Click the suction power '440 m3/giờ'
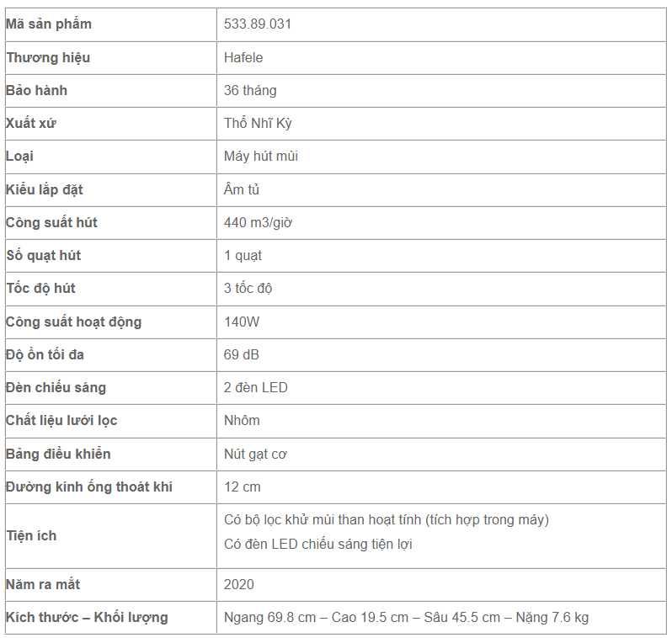672x638 pixels. (x=258, y=222)
